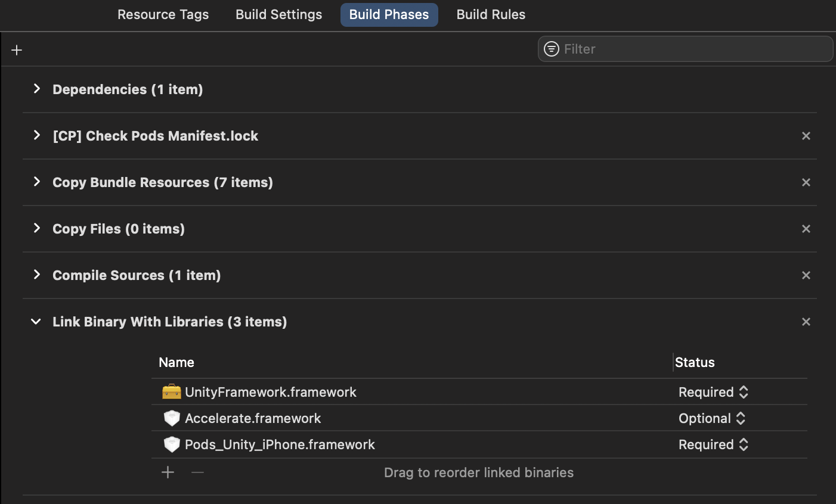Click the Accelerate.framework shield icon
Viewport: 836px width, 504px height.
(x=172, y=418)
